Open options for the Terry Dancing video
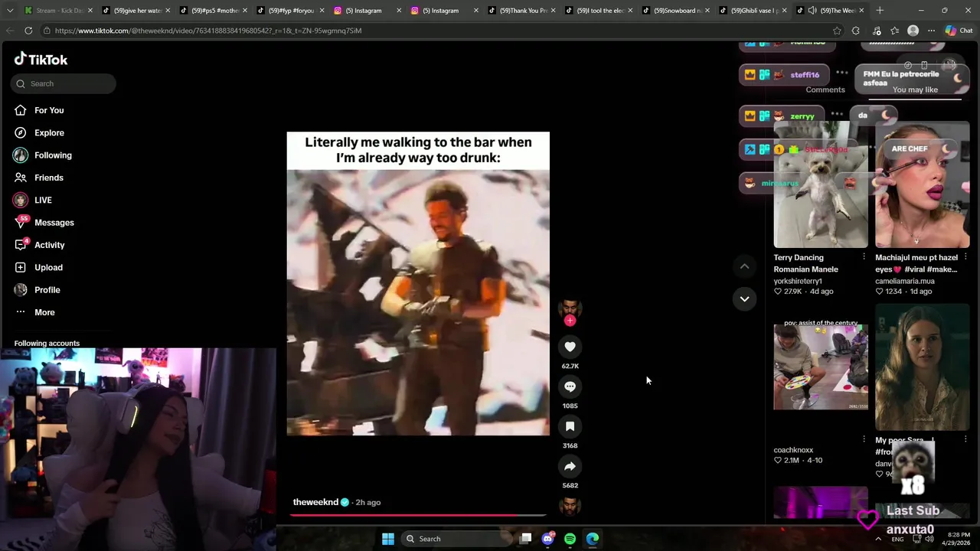This screenshot has height=551, width=980. coord(864,257)
